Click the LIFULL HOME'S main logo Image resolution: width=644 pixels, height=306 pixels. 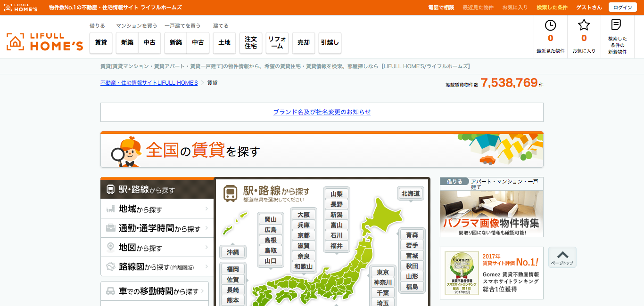click(x=45, y=42)
